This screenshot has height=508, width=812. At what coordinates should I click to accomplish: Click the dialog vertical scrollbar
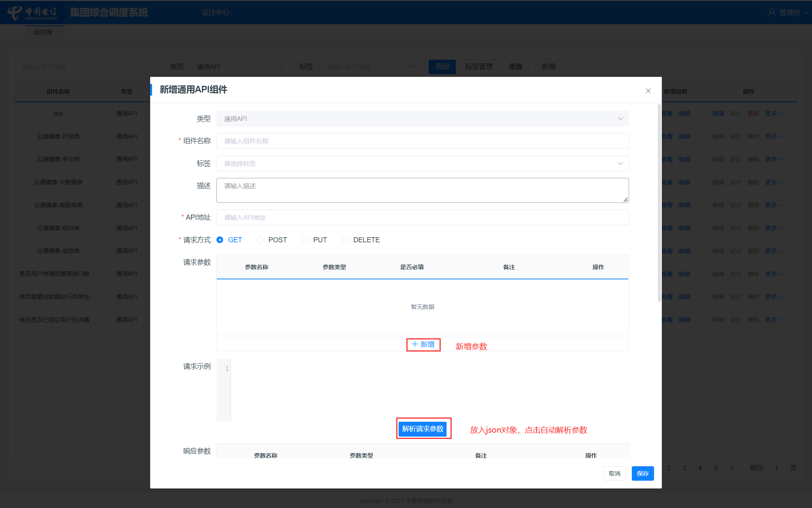coord(659,203)
